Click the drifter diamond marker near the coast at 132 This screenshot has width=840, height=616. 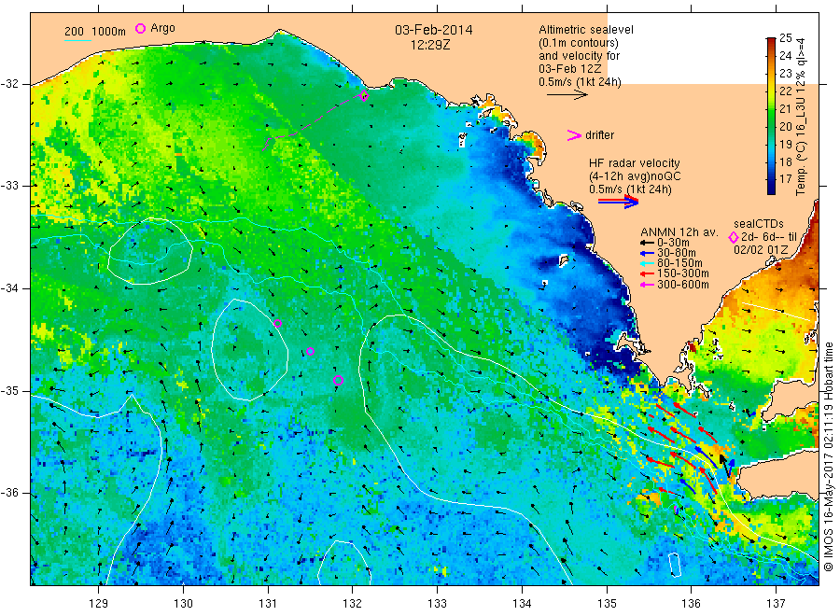pos(364,96)
